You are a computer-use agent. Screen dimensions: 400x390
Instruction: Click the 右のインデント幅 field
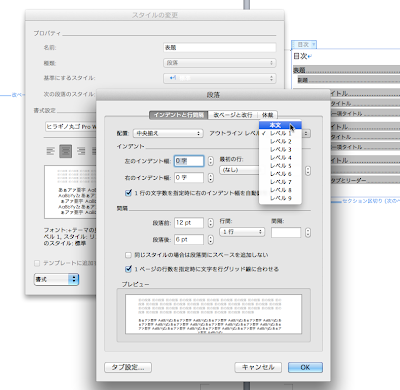point(189,178)
